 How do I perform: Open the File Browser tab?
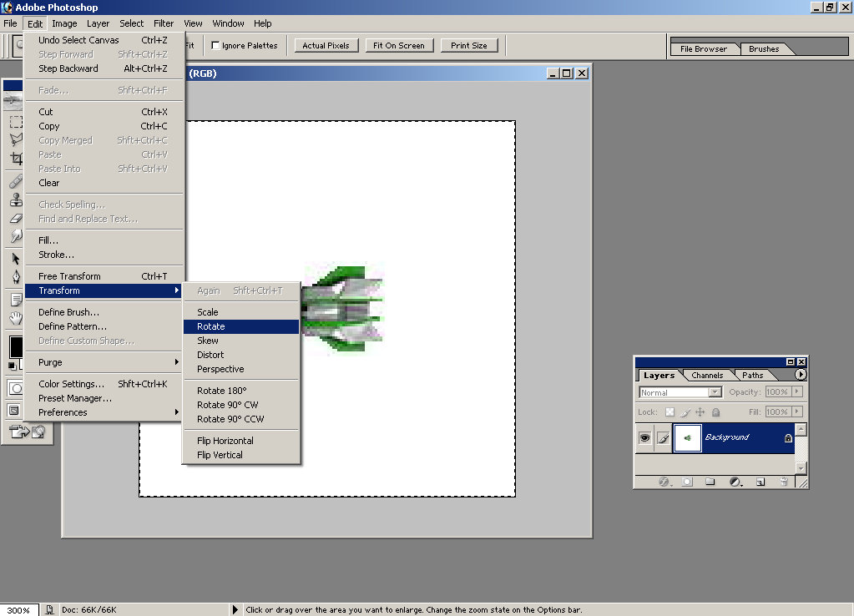(704, 49)
